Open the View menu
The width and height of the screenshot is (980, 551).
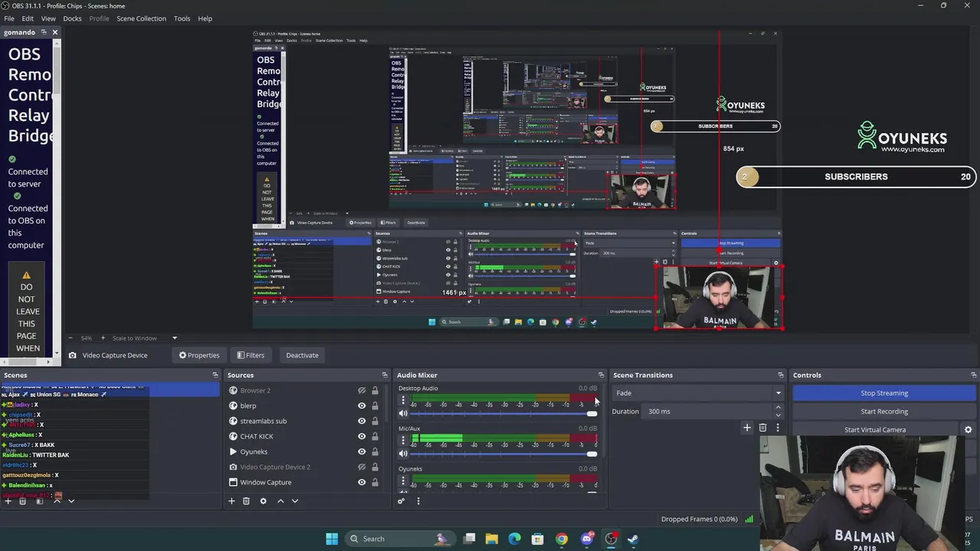click(x=47, y=18)
